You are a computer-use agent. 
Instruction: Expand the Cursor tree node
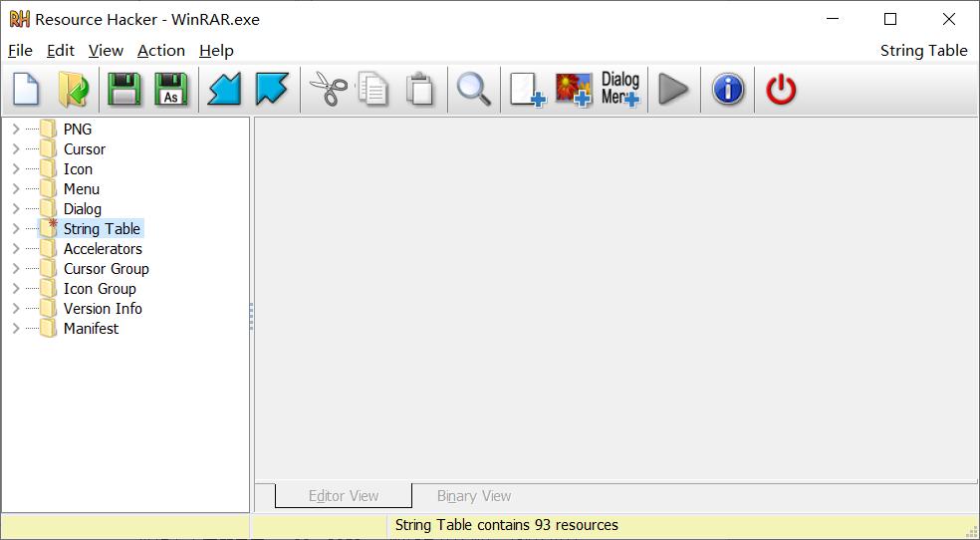(x=16, y=149)
